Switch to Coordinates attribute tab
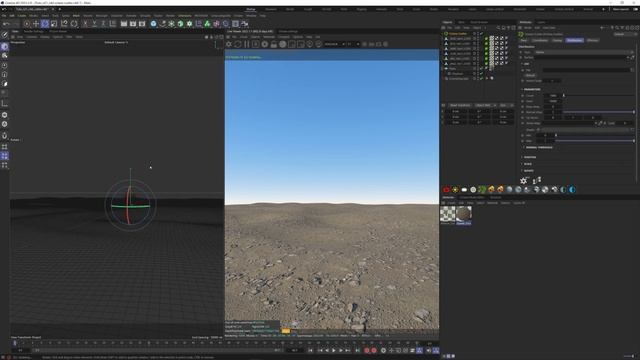 click(x=540, y=40)
